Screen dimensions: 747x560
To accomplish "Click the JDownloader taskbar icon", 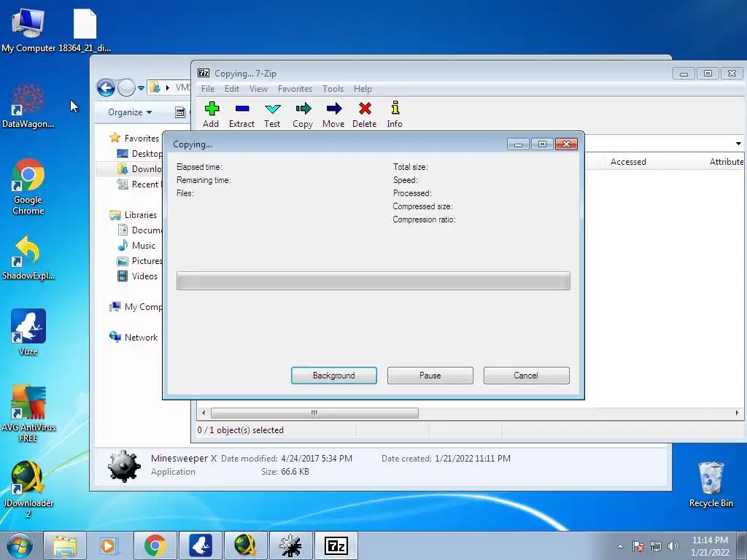I will (245, 545).
